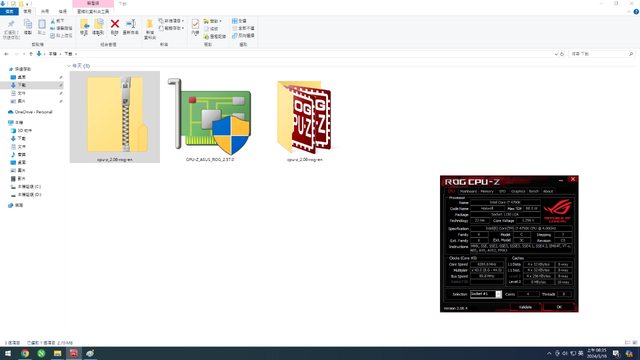Open the Easy access dropdown
Screen dimensions: 640x360
171,28
